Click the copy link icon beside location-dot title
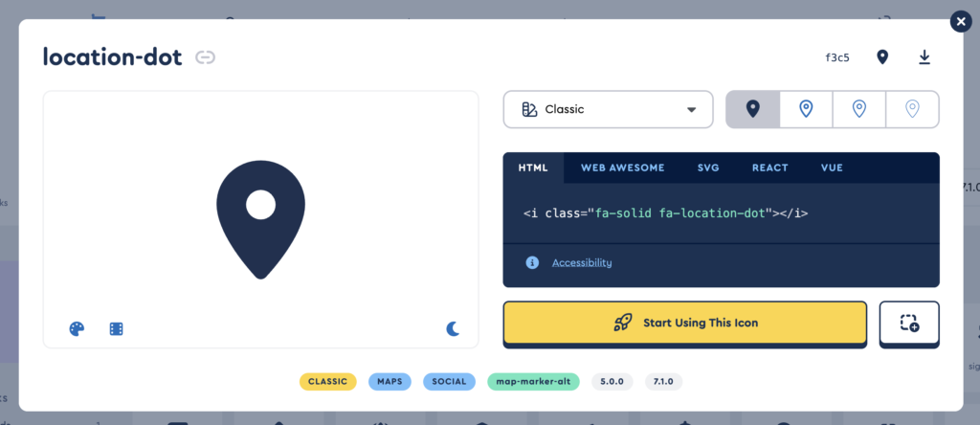Screen dimensions: 980x425 (x=205, y=57)
